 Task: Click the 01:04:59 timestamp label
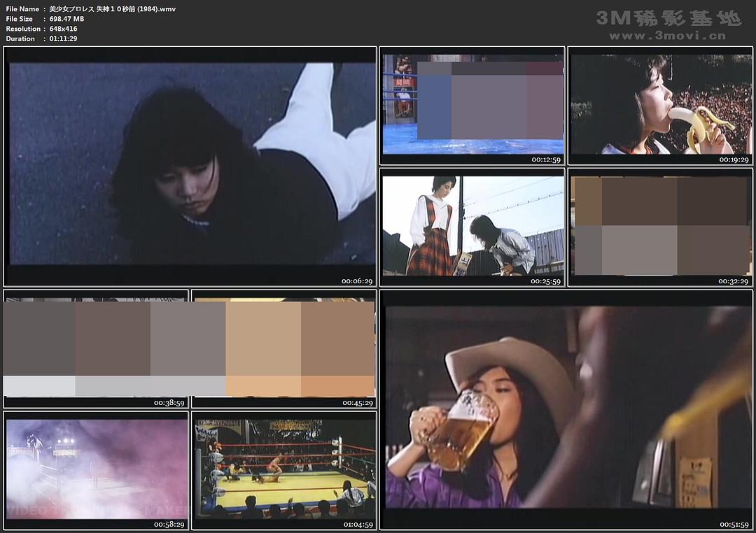click(x=358, y=525)
